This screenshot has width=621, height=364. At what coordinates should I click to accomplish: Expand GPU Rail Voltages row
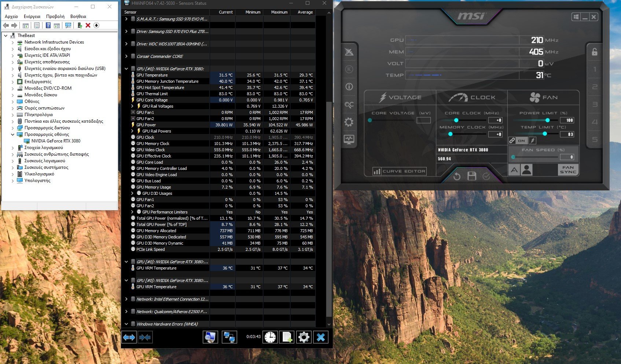click(132, 106)
